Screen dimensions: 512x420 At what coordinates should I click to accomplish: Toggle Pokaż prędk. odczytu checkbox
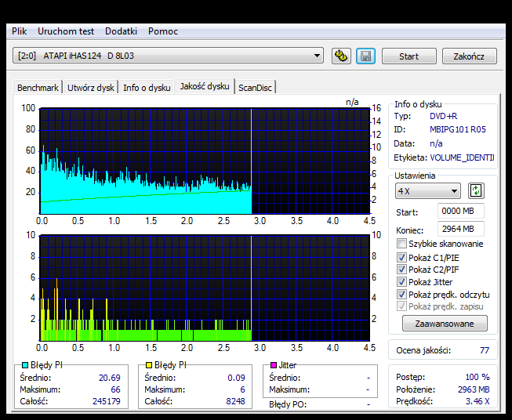point(401,294)
